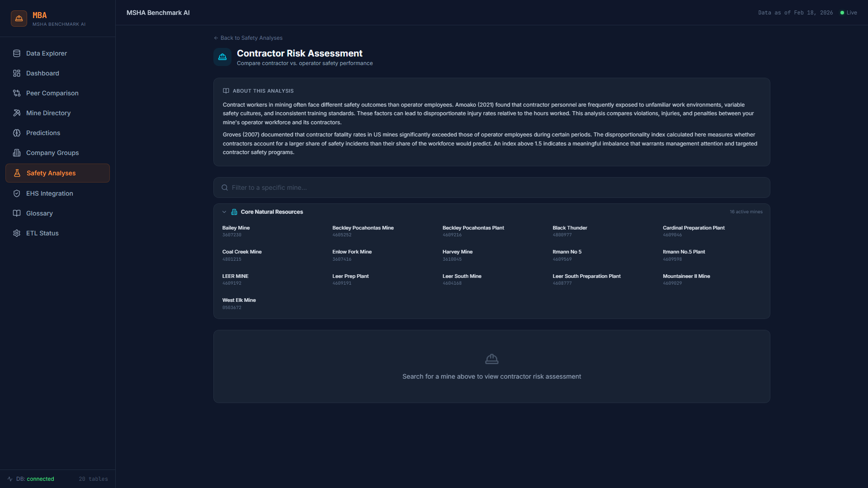Open the ETL Status section
The height and width of the screenshot is (488, 868).
(x=42, y=233)
